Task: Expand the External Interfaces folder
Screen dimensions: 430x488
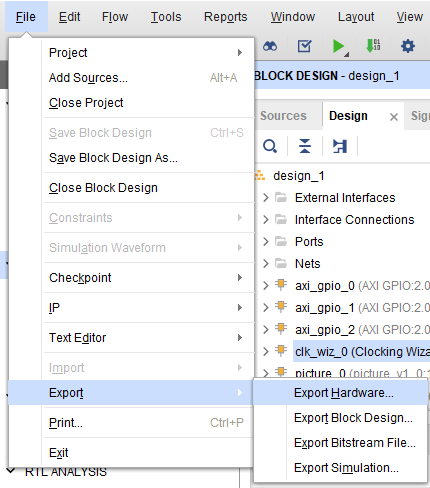Action: coord(266,198)
